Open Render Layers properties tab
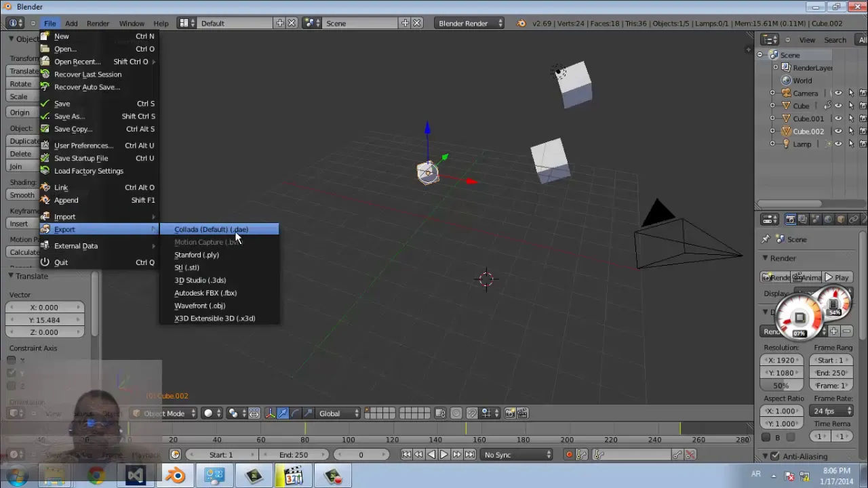 point(803,220)
